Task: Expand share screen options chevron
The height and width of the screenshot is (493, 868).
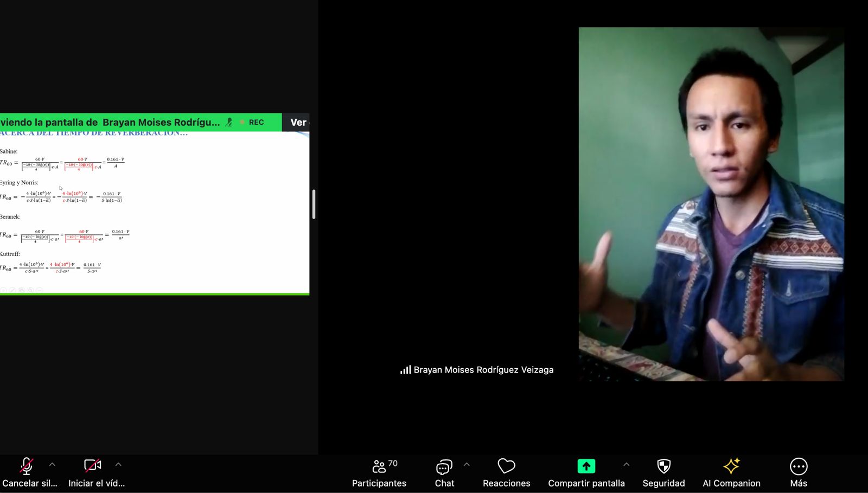Action: point(626,464)
